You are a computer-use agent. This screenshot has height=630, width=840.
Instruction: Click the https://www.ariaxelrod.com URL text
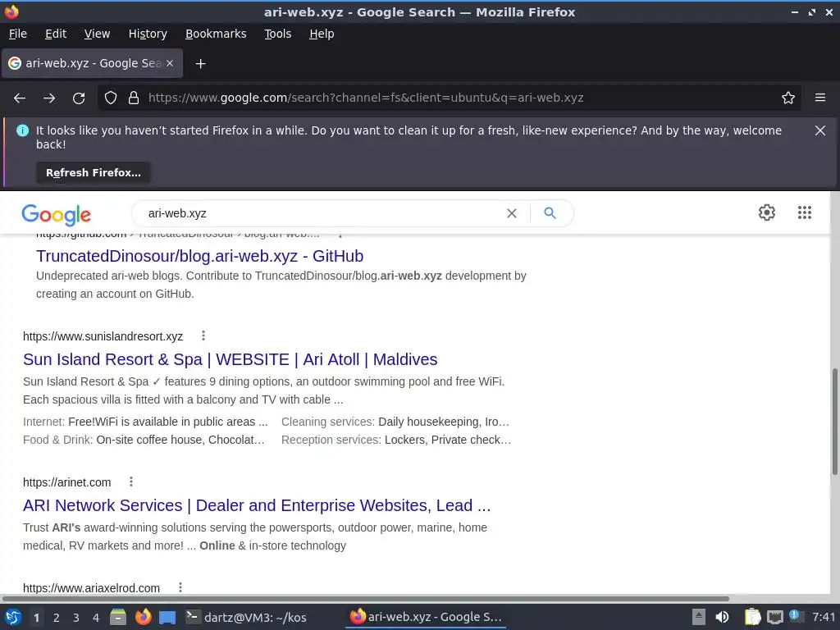pos(92,588)
